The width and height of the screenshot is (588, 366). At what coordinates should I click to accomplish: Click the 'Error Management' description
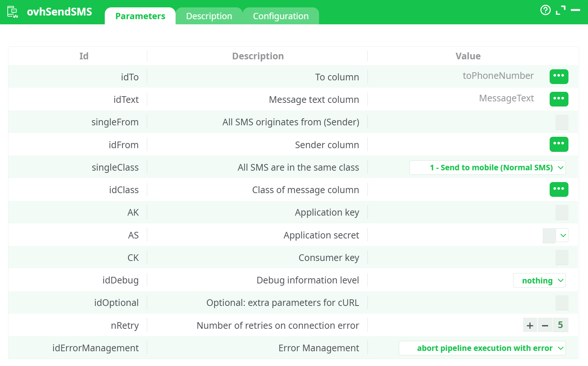coord(319,348)
